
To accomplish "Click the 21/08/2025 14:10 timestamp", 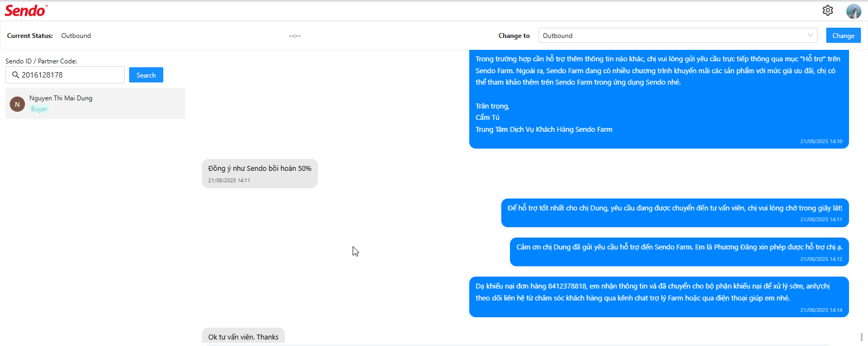I will 821,142.
